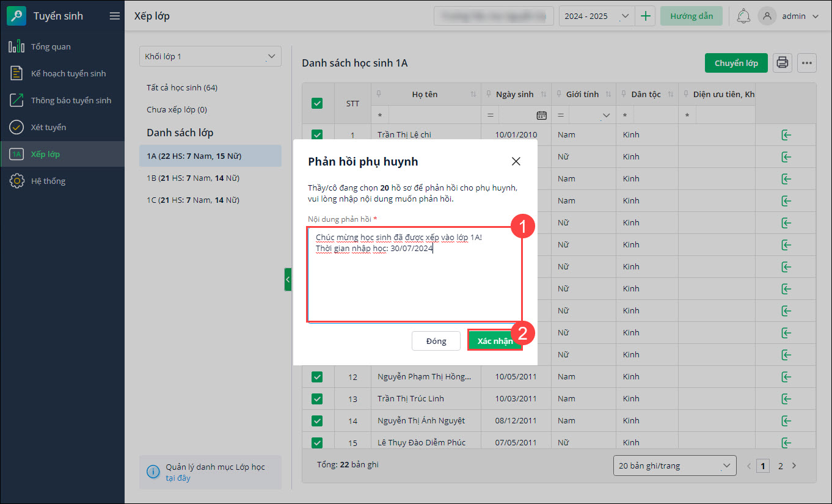Open Kế hoạch tuyển sinh in the sidebar
The height and width of the screenshot is (504, 832).
62,73
